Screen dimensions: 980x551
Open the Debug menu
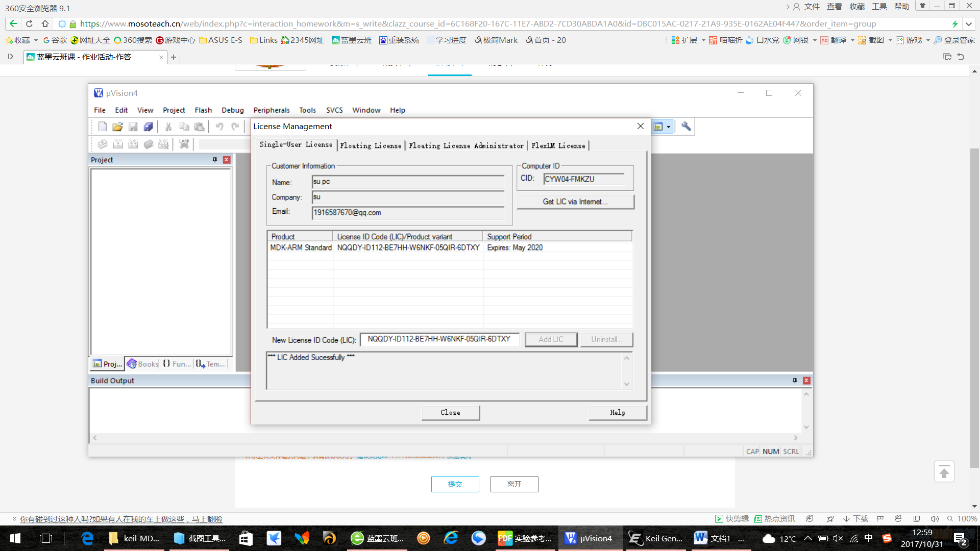(x=233, y=110)
